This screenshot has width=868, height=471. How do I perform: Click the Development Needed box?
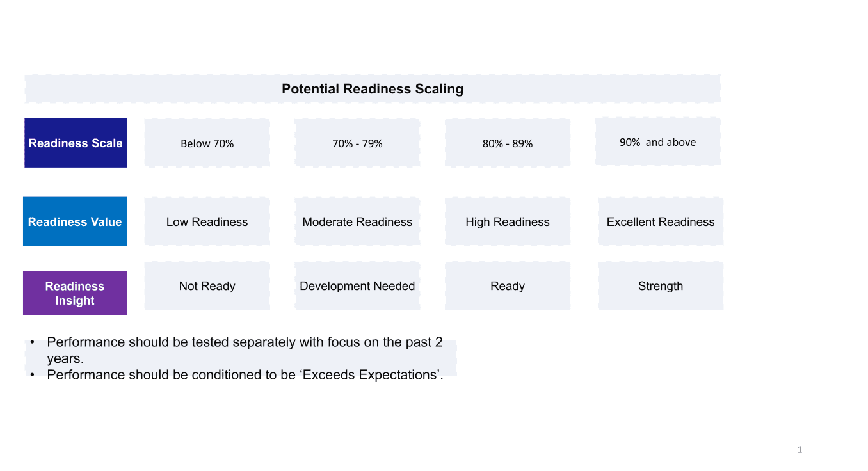point(357,285)
